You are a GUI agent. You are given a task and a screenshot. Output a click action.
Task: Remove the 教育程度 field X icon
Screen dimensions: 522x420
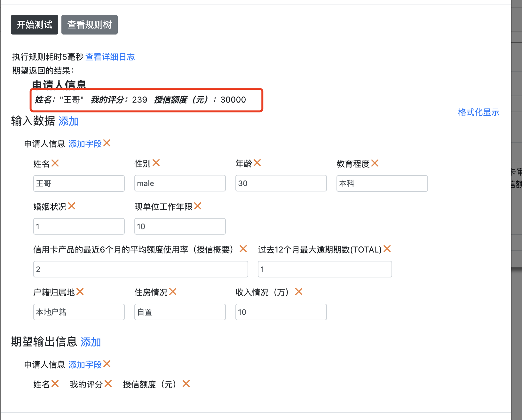pyautogui.click(x=375, y=163)
